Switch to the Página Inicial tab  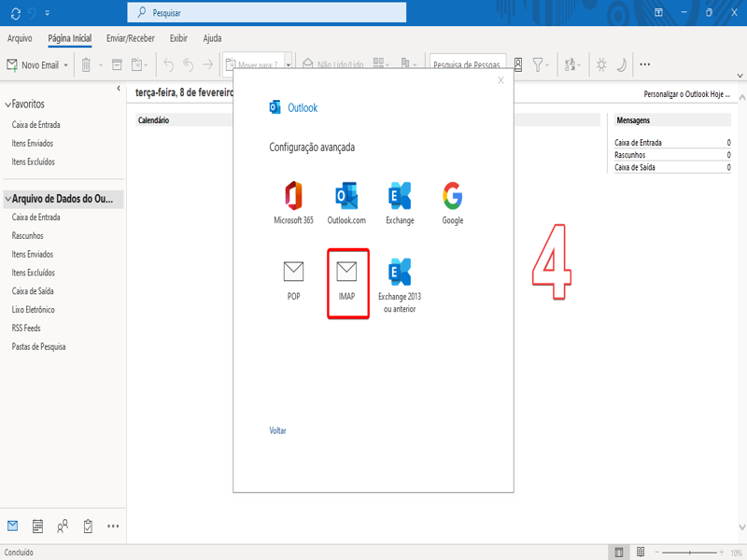(69, 38)
